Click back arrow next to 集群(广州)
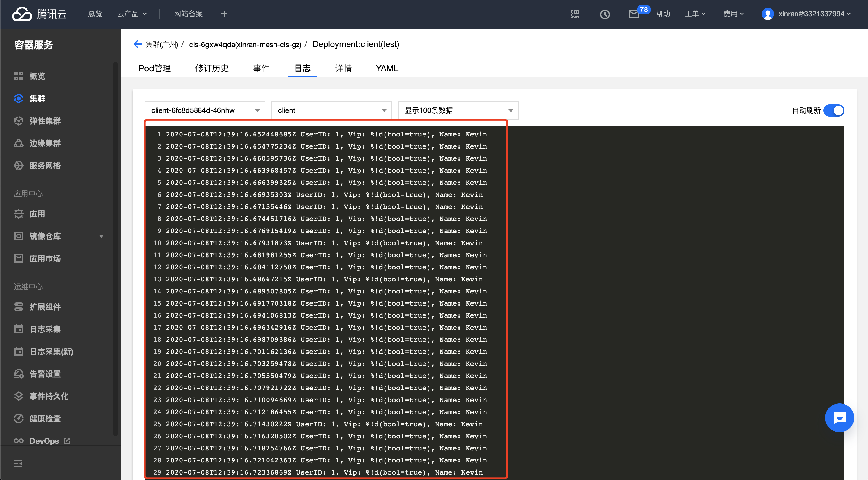 point(137,44)
